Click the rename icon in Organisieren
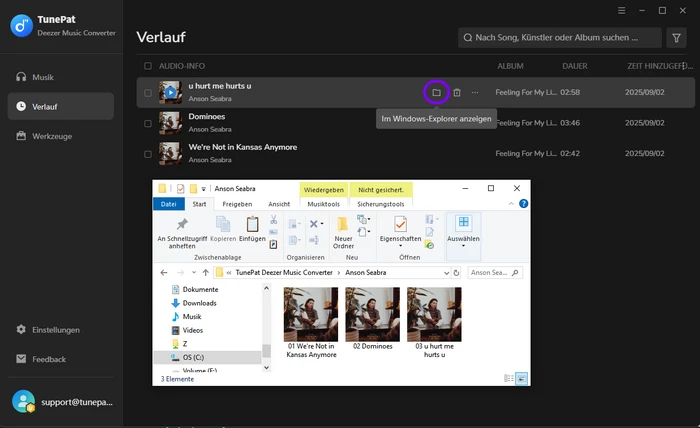700x428 pixels. 314,240
